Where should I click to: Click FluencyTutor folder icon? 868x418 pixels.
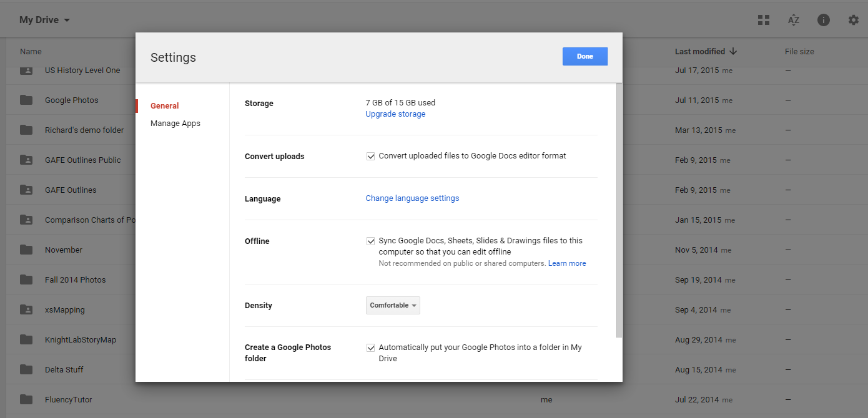26,399
